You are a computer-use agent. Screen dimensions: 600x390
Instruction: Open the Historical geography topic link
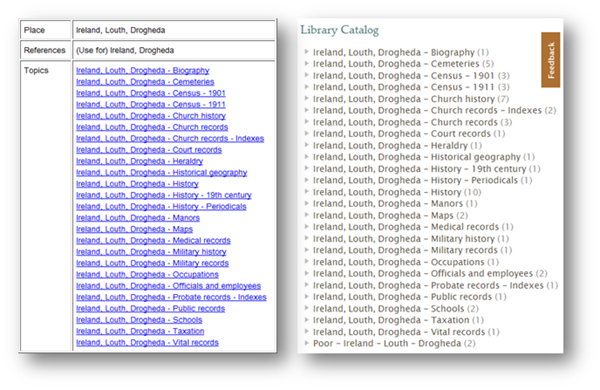click(161, 173)
